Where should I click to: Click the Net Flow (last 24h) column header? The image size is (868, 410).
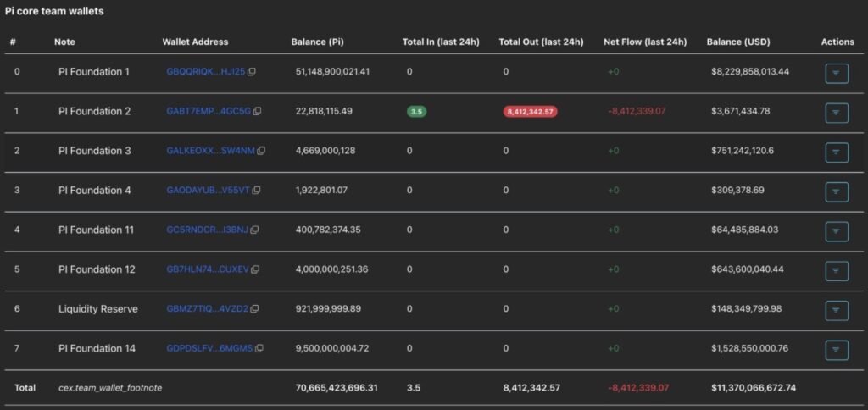(x=644, y=42)
